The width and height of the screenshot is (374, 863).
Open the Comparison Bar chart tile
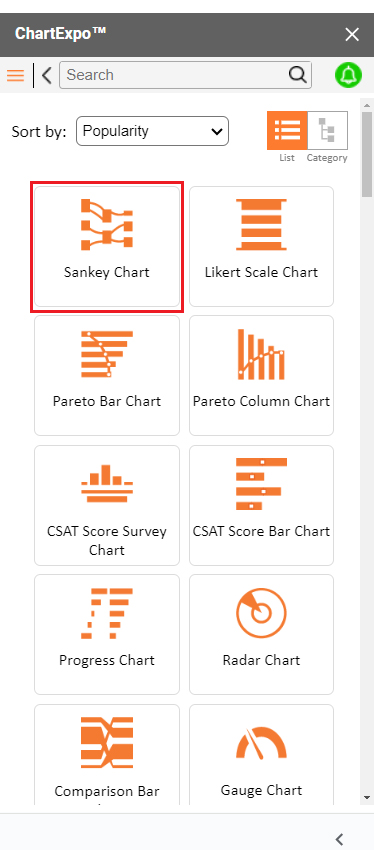tap(107, 755)
